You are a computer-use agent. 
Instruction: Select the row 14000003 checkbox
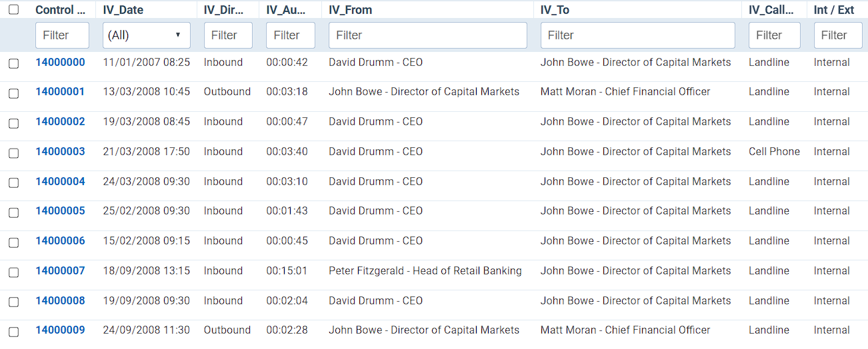coord(13,153)
